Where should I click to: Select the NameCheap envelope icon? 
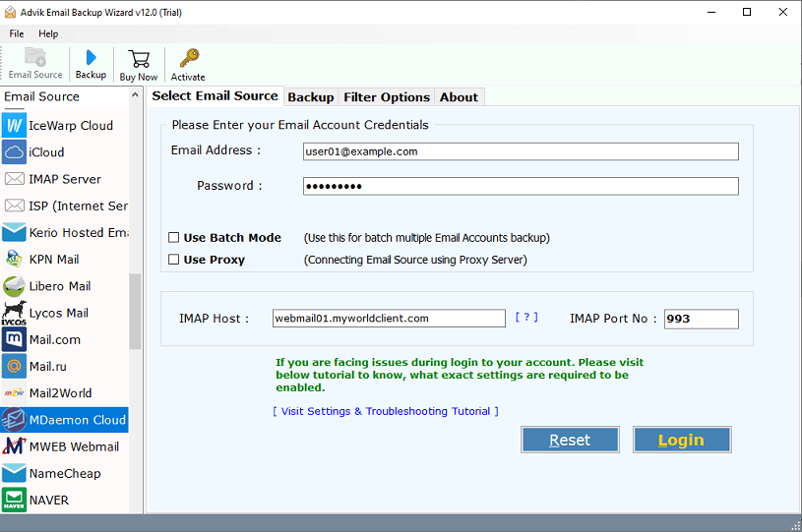[x=14, y=473]
